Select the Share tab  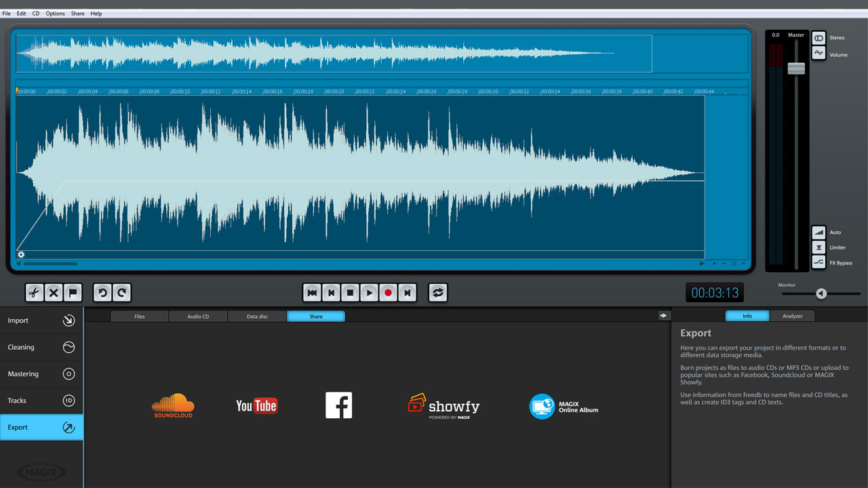point(316,317)
